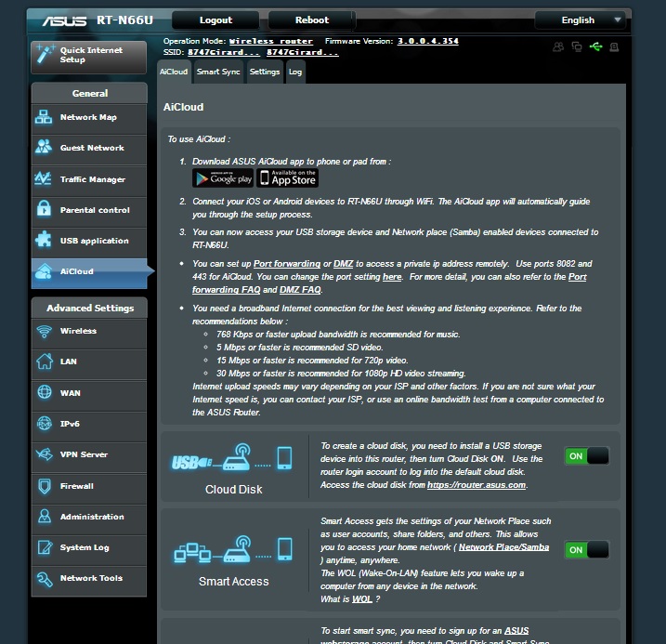This screenshot has width=666, height=644.
Task: Click the ASUS link in Smart Sync text
Action: [x=516, y=631]
